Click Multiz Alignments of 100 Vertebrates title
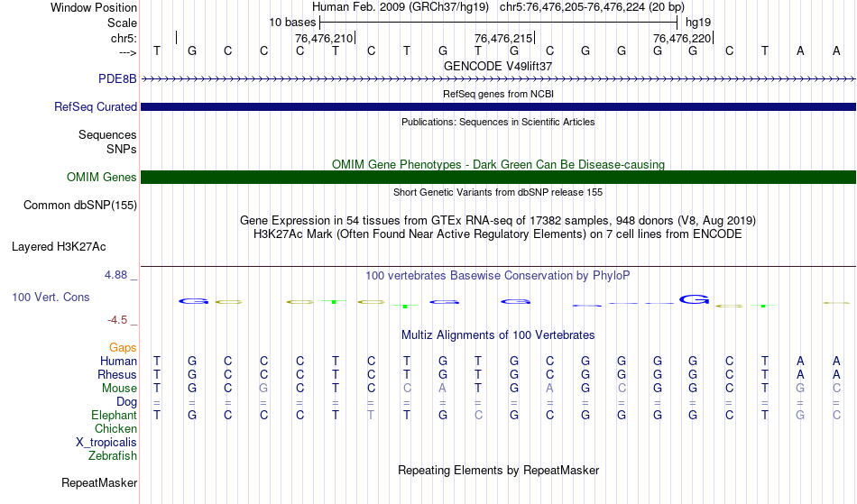Viewport: 857px width, 504px height. 498,334
